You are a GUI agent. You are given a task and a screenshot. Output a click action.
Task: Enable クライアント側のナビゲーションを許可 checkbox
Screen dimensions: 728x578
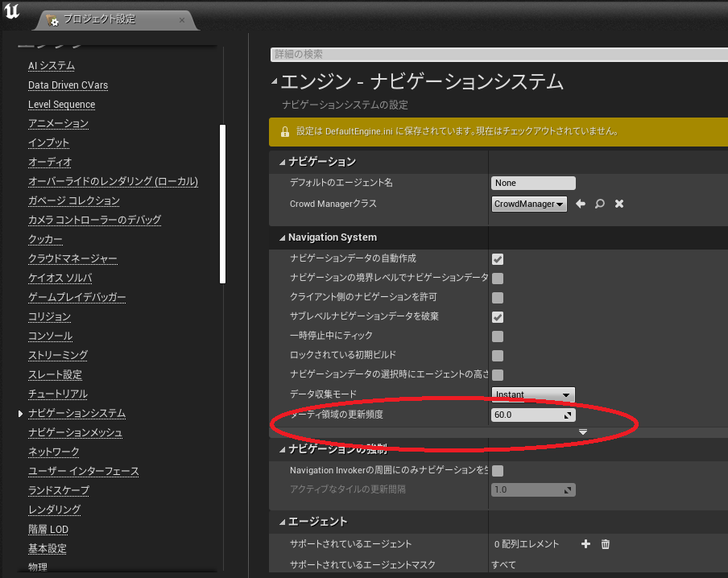(x=498, y=297)
